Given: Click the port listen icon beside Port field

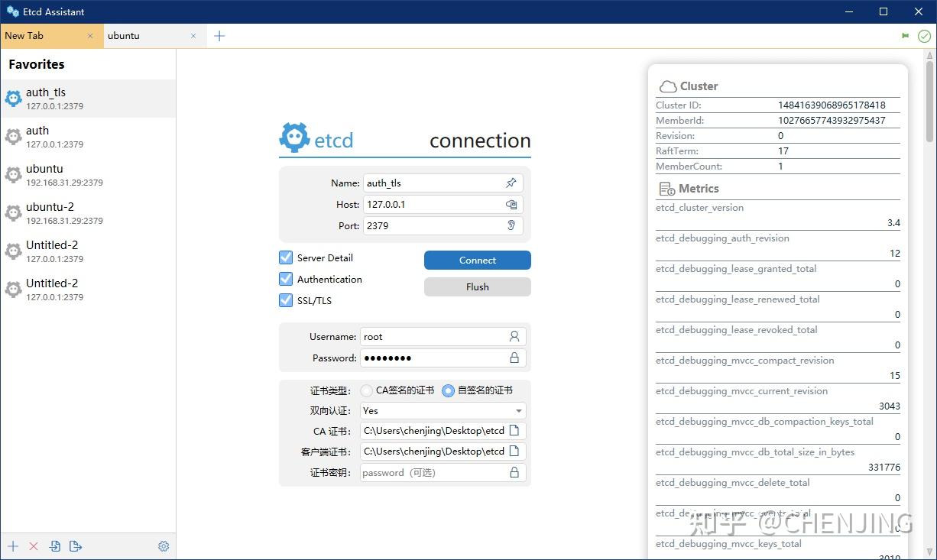Looking at the screenshot, I should 512,225.
